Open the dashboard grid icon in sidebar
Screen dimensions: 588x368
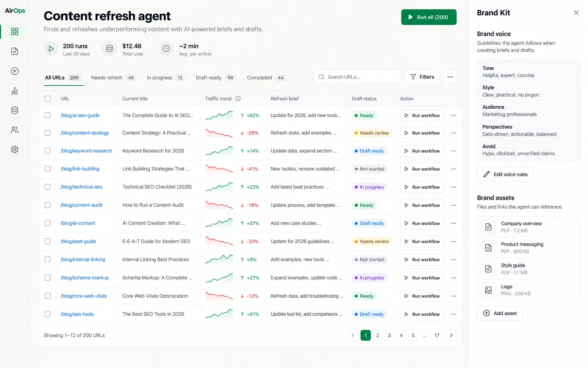[15, 32]
